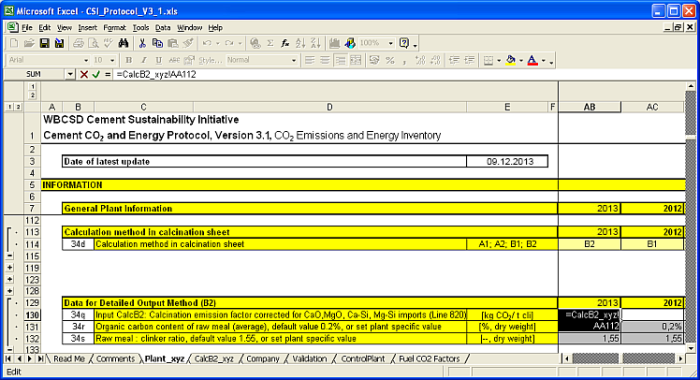Expand the collapsed outline group at row 119
The height and width of the screenshot is (380, 700).
(x=10, y=268)
